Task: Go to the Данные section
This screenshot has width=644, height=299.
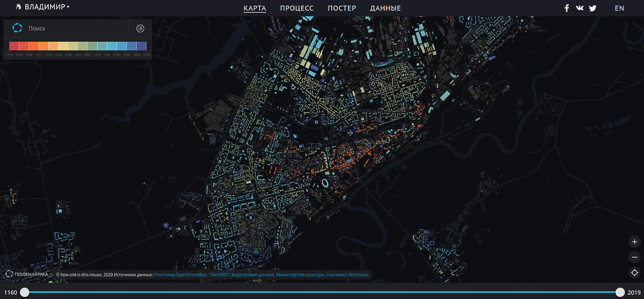Action: tap(385, 8)
